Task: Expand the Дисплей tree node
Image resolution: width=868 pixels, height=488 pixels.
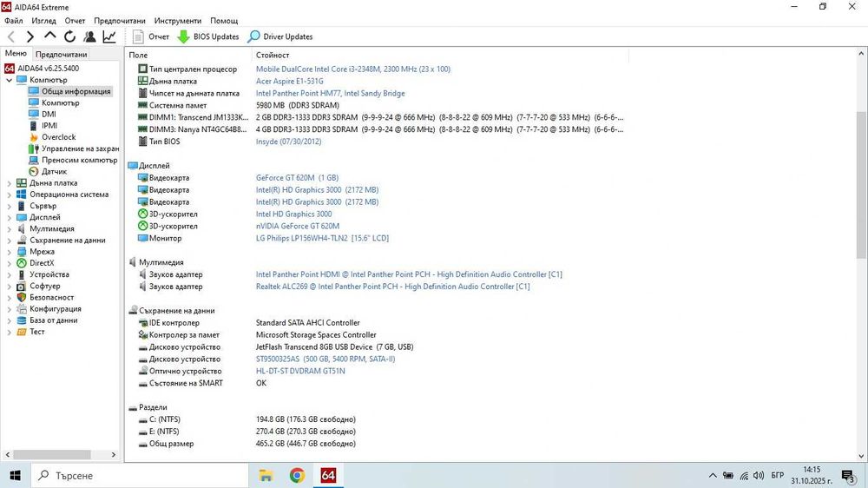Action: click(9, 218)
